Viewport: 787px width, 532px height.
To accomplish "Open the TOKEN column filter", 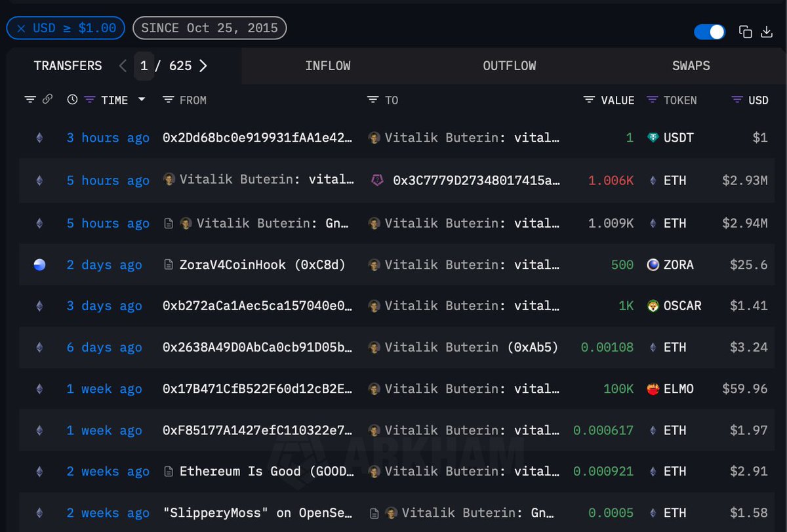I will [x=652, y=100].
